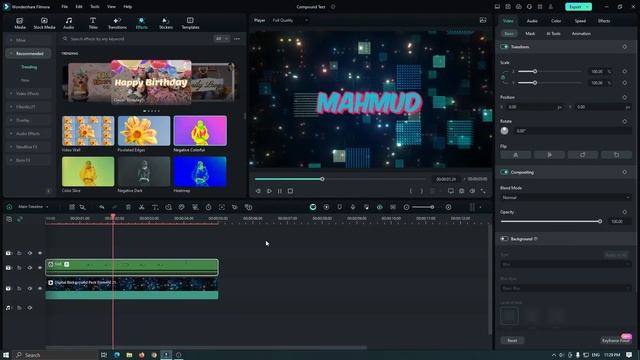Lock the Digital Background track folder icon
The width and height of the screenshot is (640, 360).
19,288
